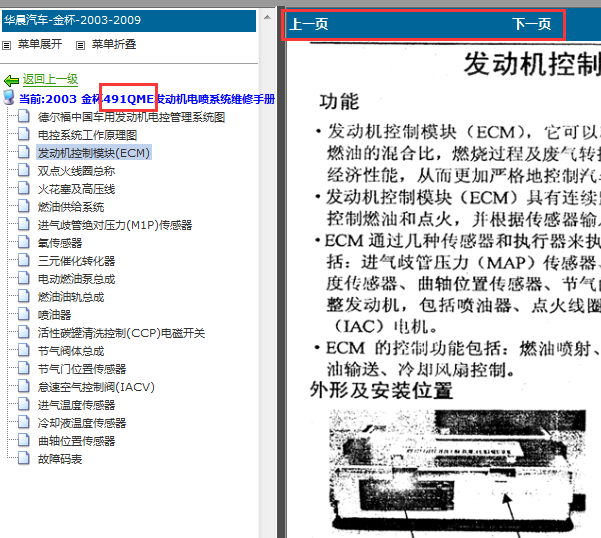This screenshot has height=538, width=601.
Task: Open 火花塞及高压线 entry
Action: (76, 189)
